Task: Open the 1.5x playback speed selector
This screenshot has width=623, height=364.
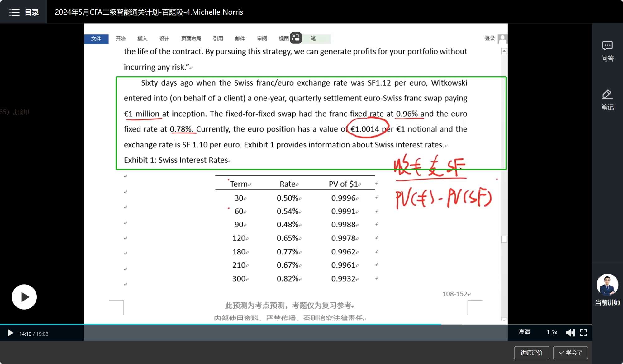Action: click(x=552, y=332)
